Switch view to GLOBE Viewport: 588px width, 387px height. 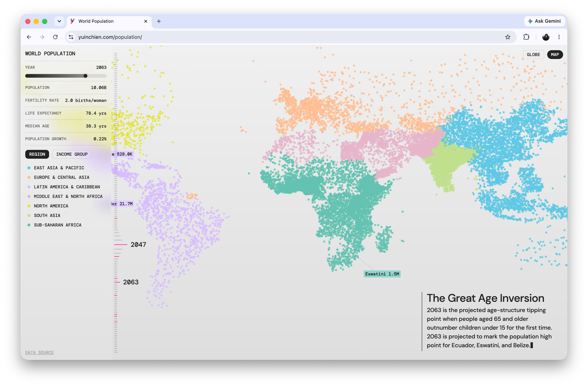pos(533,55)
